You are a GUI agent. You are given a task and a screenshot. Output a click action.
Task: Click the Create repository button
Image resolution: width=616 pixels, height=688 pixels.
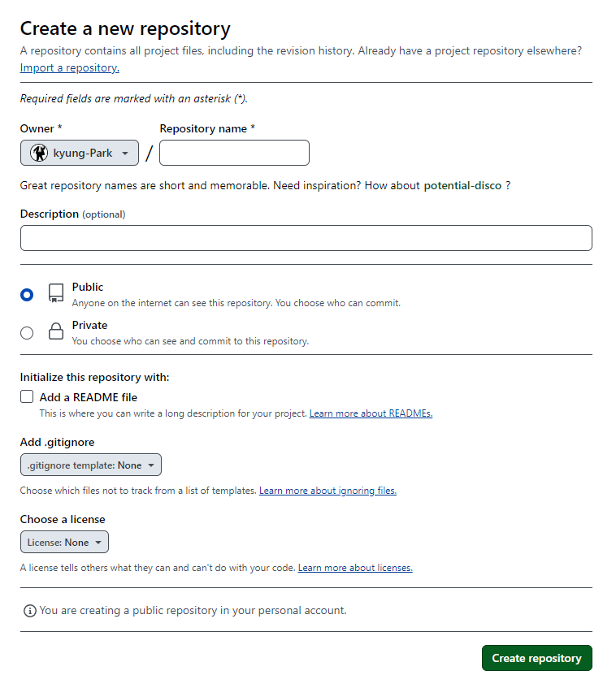coord(536,658)
